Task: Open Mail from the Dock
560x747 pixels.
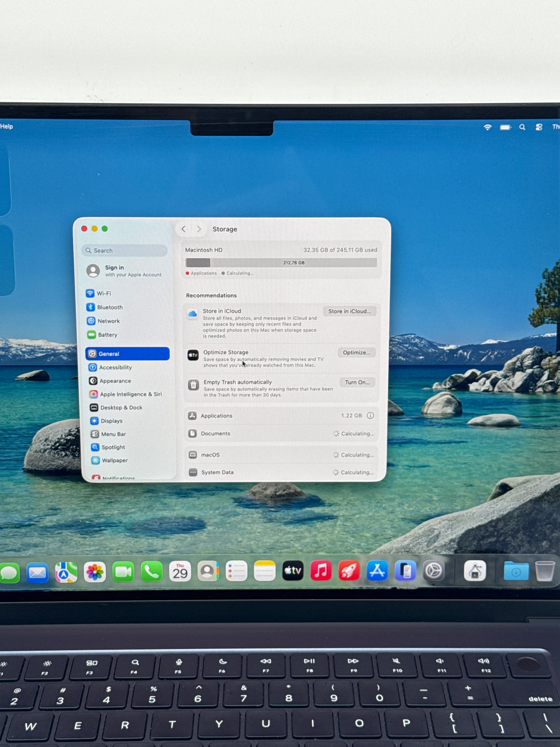Action: (37, 572)
